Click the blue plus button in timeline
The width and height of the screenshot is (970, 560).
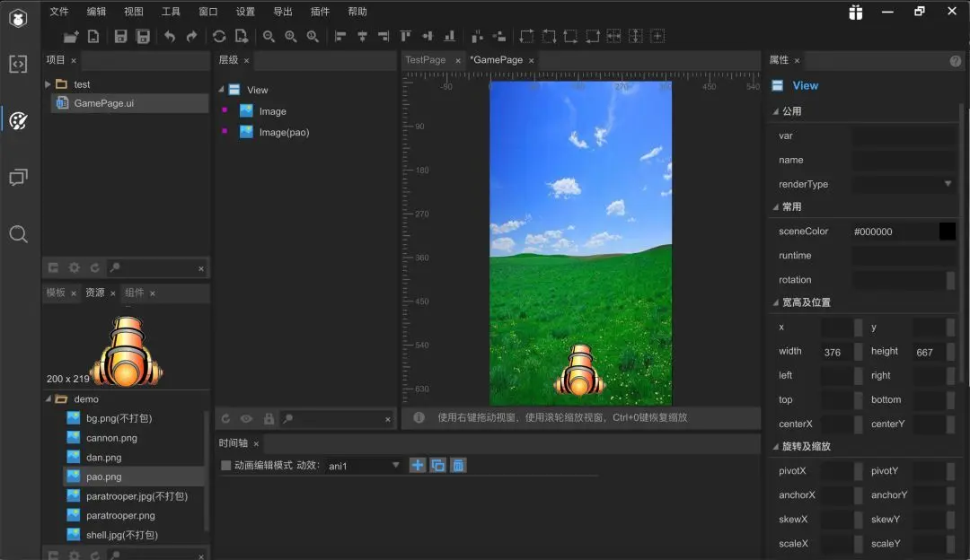point(417,465)
